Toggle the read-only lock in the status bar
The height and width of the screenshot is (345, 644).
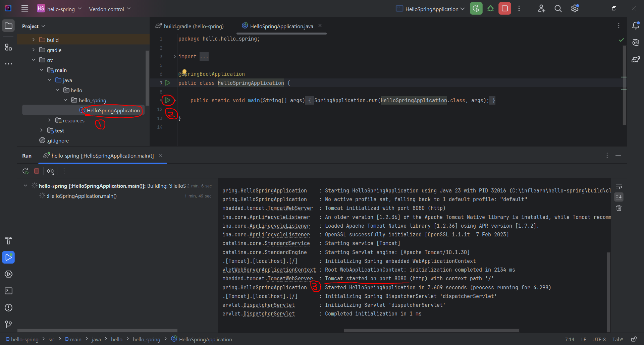tap(634, 339)
